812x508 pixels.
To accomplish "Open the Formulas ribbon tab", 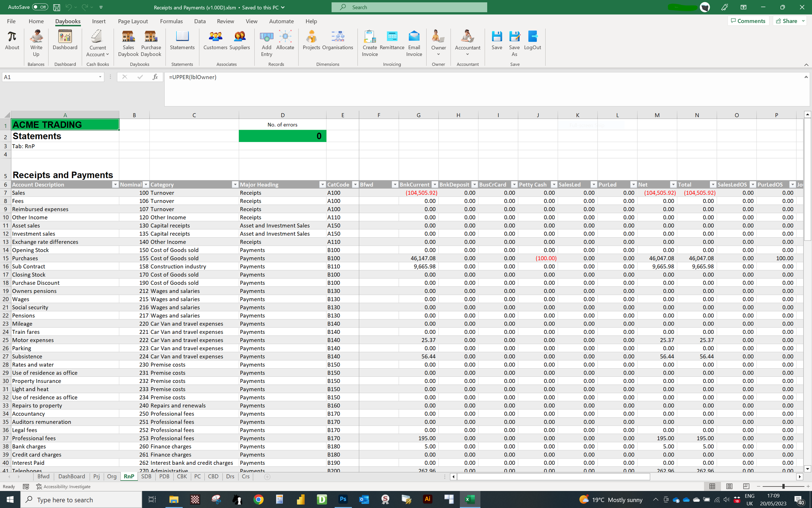I will point(171,21).
